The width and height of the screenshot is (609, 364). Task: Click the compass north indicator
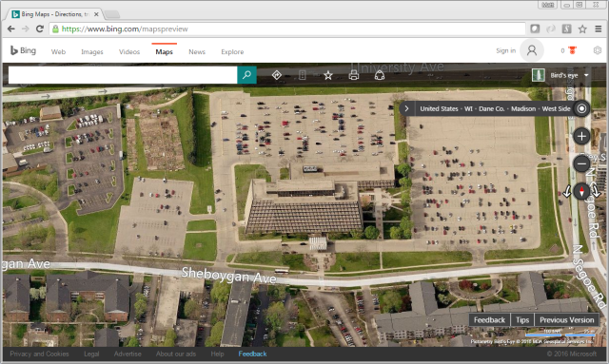[x=581, y=191]
